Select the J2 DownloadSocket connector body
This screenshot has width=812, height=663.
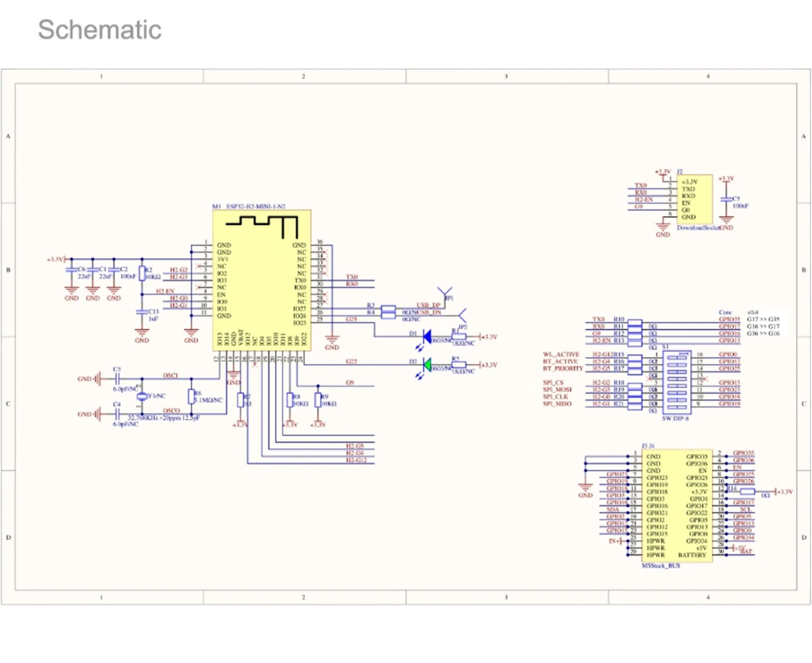point(695,199)
